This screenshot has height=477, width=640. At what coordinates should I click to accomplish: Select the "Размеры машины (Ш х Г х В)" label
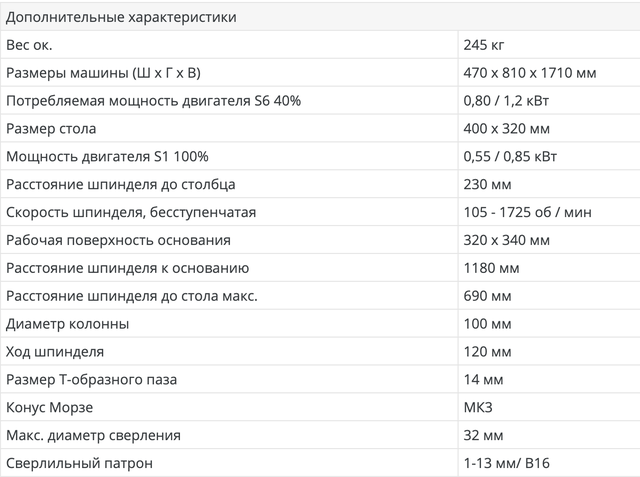coord(109,73)
